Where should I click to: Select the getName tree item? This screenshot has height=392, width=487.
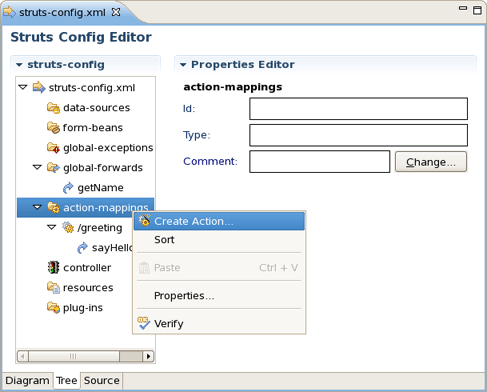(x=100, y=188)
